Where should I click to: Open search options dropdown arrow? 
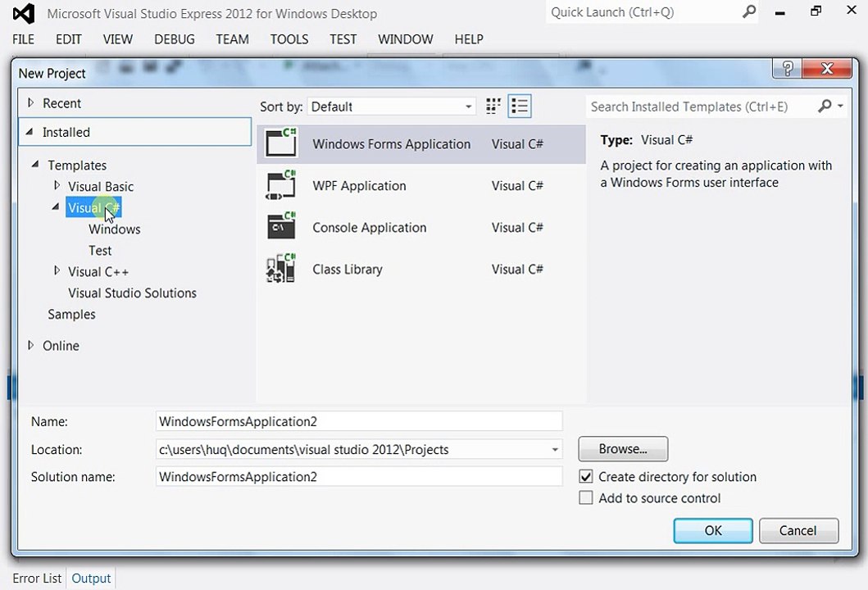click(x=840, y=106)
